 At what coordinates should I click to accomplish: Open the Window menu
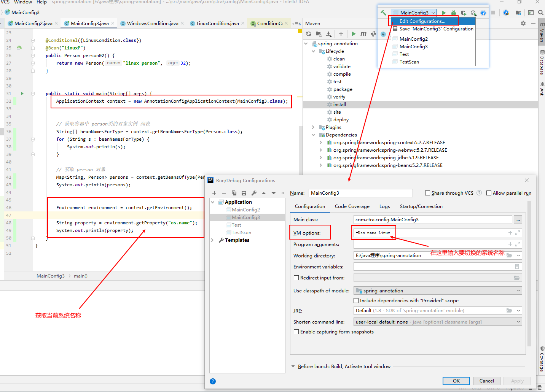pyautogui.click(x=23, y=2)
